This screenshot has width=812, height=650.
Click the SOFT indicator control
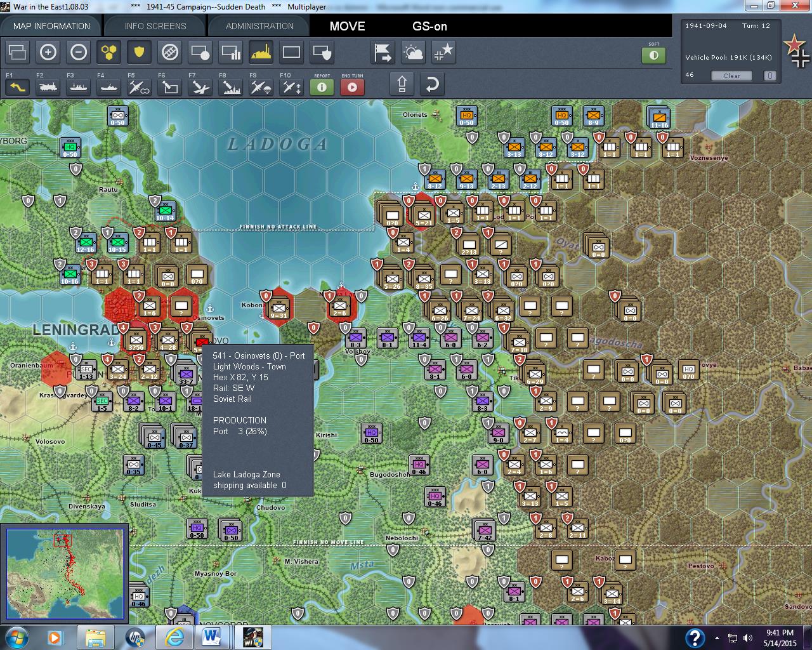653,55
